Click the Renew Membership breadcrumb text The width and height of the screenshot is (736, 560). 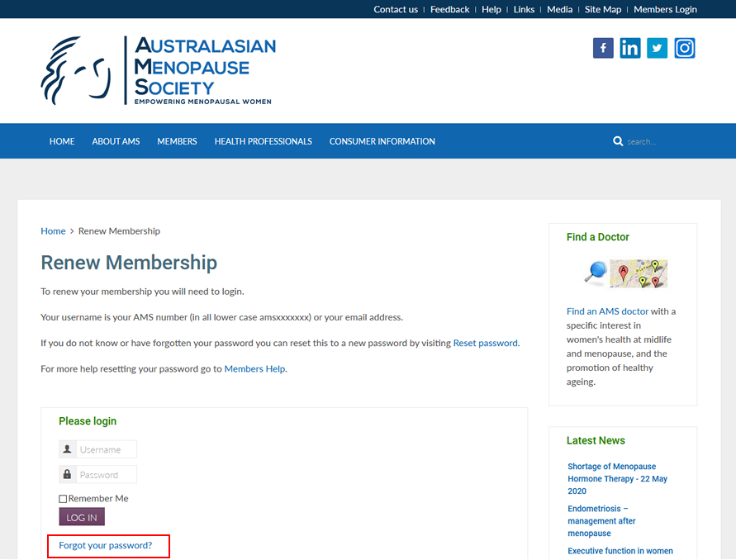point(119,231)
